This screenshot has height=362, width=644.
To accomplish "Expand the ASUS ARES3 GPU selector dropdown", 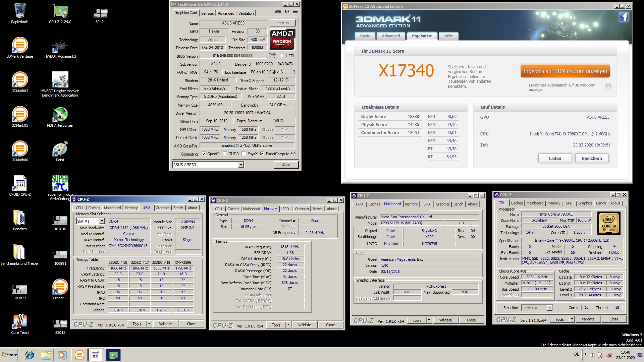I will tap(241, 165).
